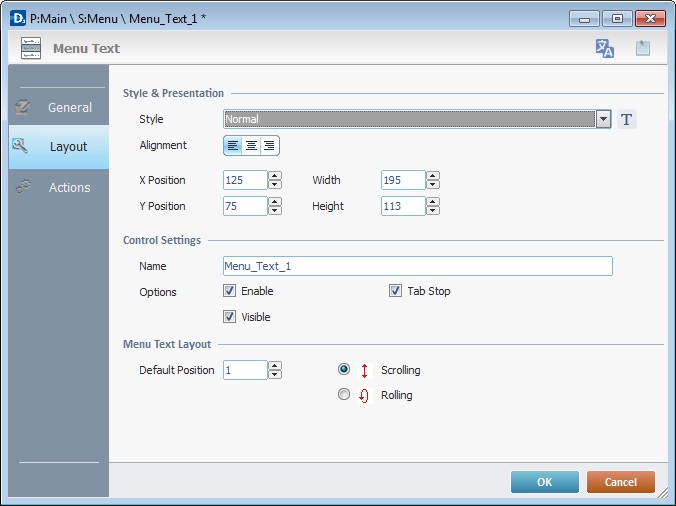Toggle the Tab Stop checkbox
The image size is (676, 506).
[395, 291]
